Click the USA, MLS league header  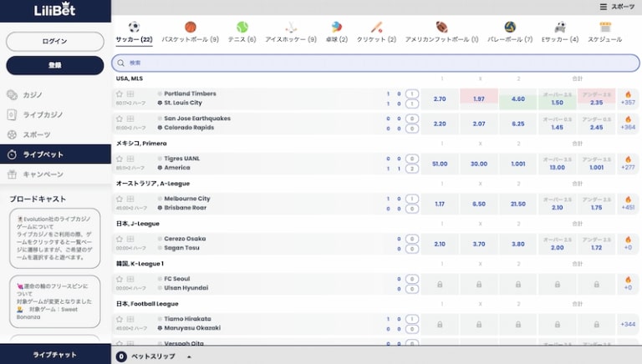pyautogui.click(x=130, y=78)
